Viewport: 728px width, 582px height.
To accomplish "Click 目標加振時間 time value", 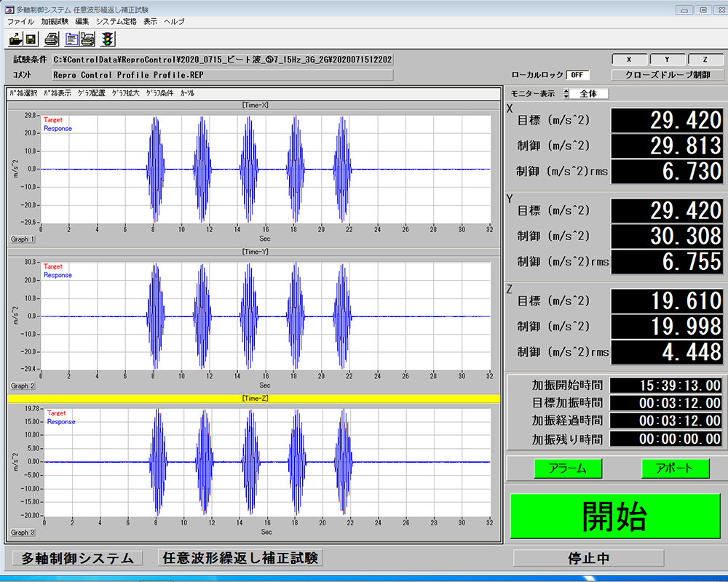I will [x=666, y=403].
